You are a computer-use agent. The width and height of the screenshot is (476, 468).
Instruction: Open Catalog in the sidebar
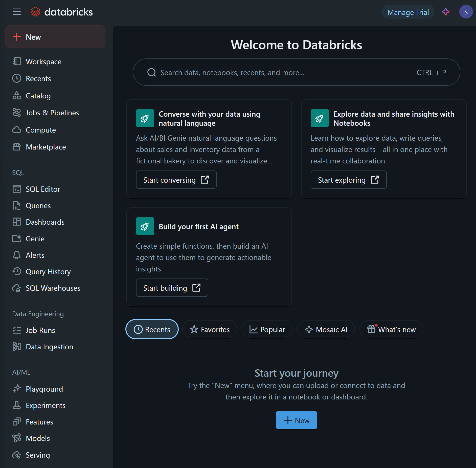(55, 96)
